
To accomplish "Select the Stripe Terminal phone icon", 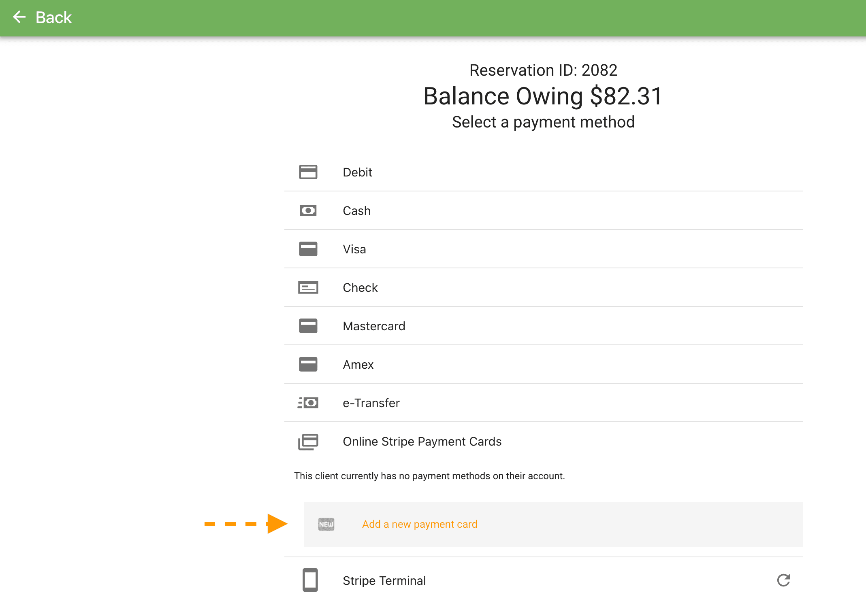I will point(310,580).
